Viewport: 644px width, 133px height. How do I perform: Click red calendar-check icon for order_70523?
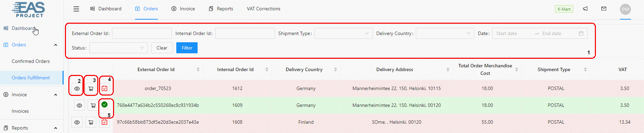104,88
